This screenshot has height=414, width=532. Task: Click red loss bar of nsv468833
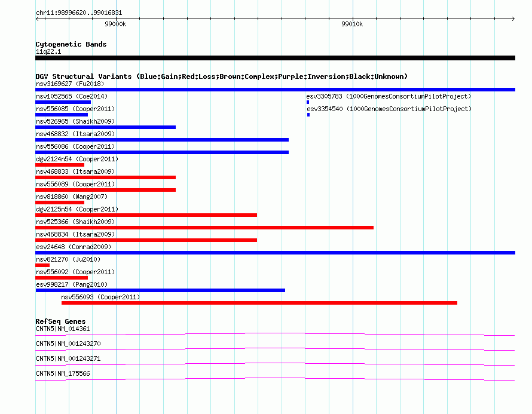(106, 177)
